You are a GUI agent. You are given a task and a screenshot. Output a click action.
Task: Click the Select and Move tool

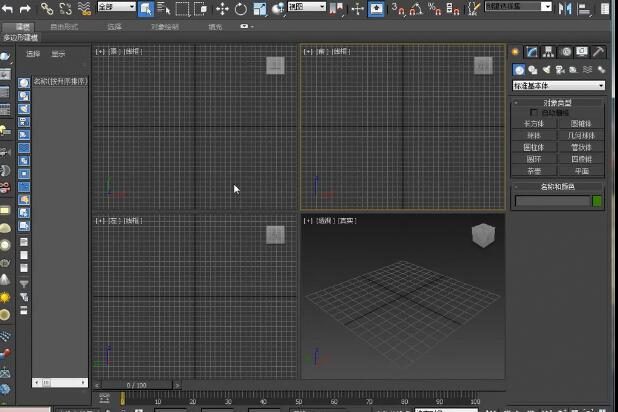[x=222, y=8]
